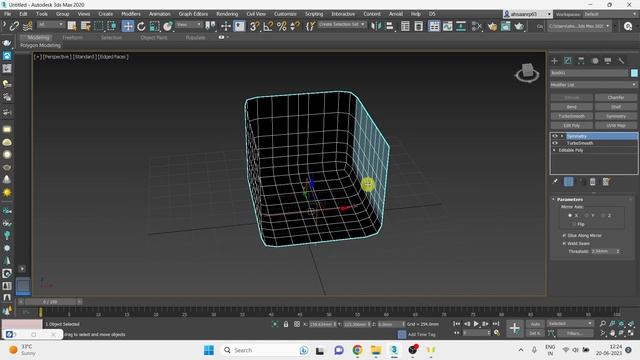Open the Display command panel tab
This screenshot has width=640, height=360.
pyautogui.click(x=608, y=60)
